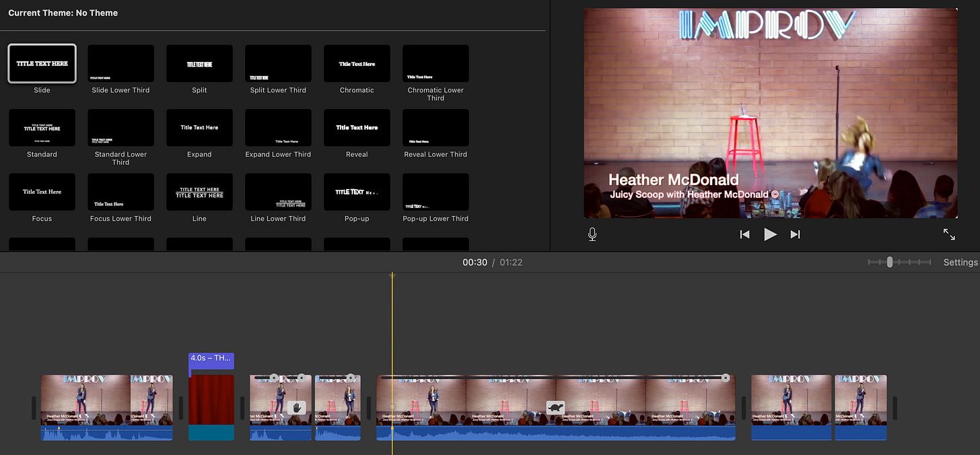Click the Juicy Scoop subtitle text in viewer
The height and width of the screenshot is (455, 980).
pos(694,195)
